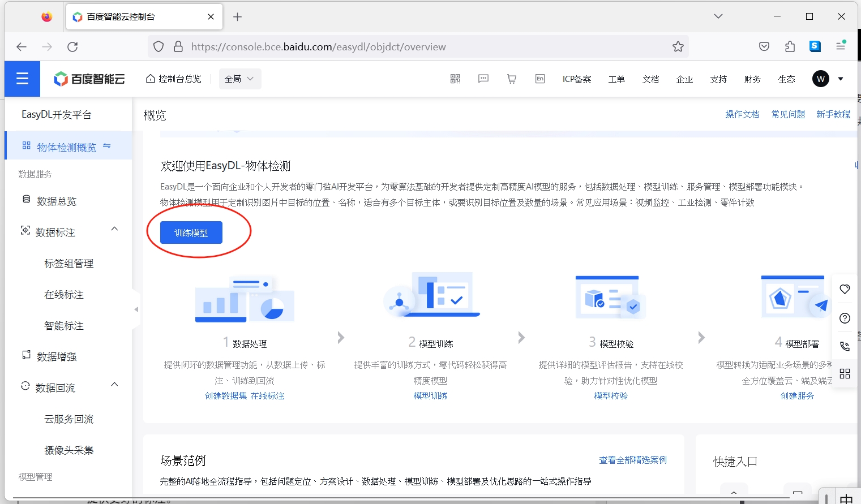The height and width of the screenshot is (504, 861).
Task: Close the 百度智能云控制台 tab
Action: click(x=211, y=17)
